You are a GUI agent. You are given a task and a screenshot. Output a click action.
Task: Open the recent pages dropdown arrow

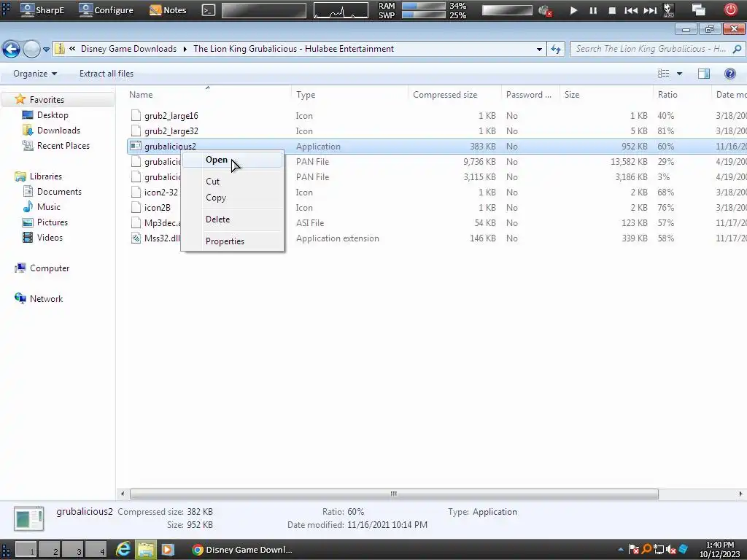(46, 49)
